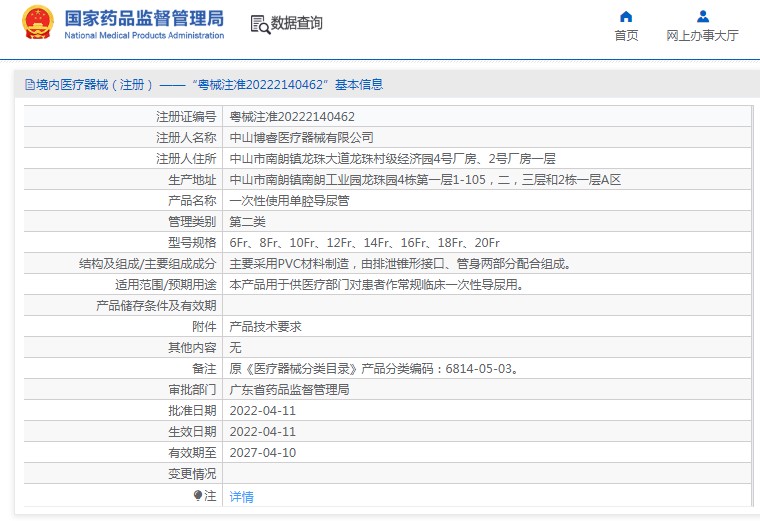
Task: Click the 国家药品监督管理局 site title
Action: 143,18
